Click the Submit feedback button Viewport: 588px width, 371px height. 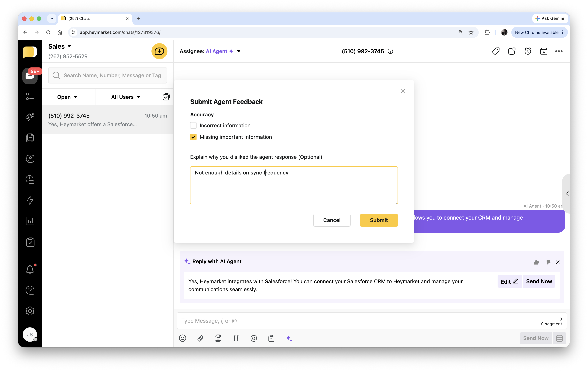(379, 220)
